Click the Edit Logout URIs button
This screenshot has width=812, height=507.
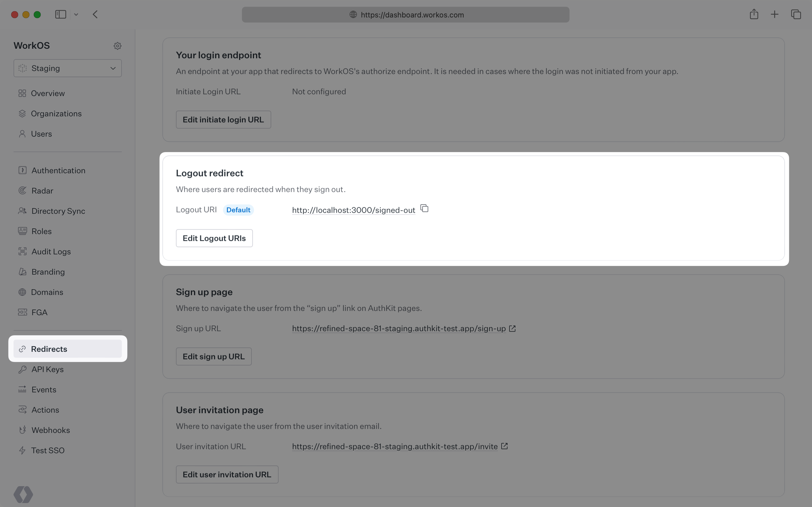tap(214, 238)
